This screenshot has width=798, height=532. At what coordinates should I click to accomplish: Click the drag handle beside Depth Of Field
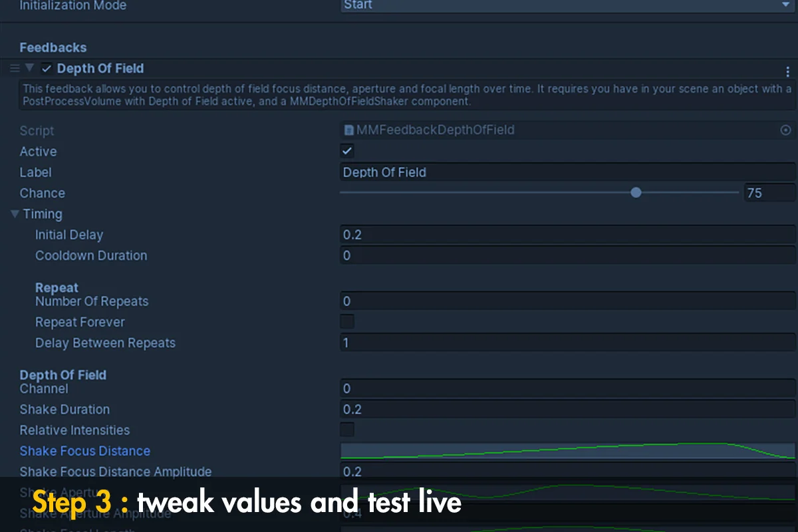click(15, 68)
